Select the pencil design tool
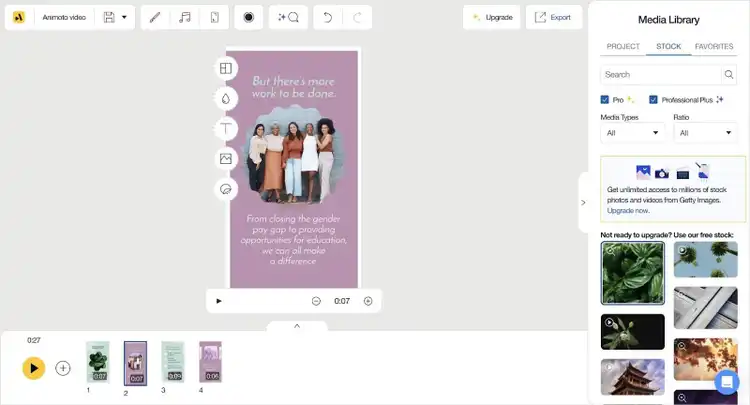 click(x=154, y=17)
